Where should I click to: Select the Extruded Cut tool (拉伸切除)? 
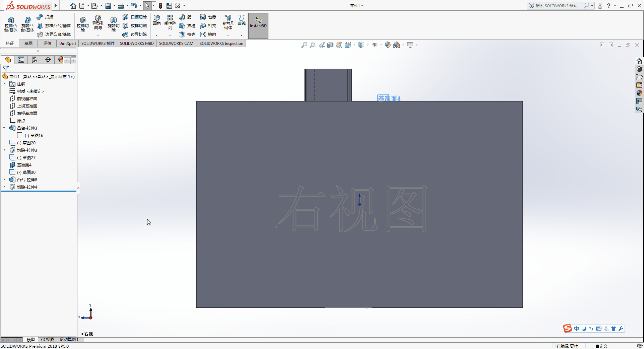click(83, 24)
